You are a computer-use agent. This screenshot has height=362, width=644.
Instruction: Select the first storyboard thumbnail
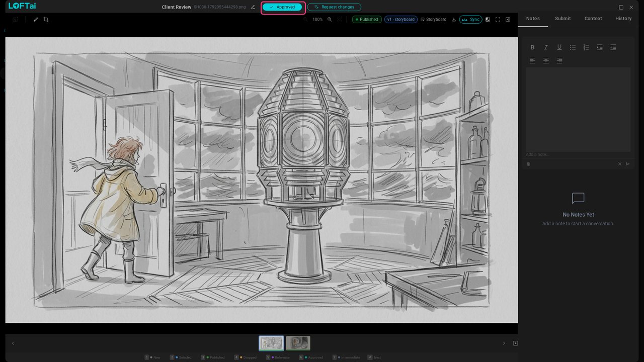point(271,343)
